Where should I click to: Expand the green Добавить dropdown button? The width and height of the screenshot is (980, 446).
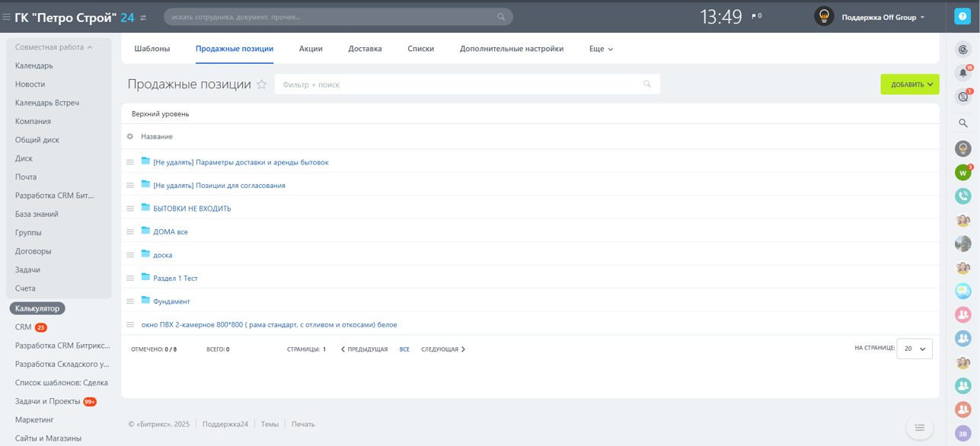click(910, 84)
